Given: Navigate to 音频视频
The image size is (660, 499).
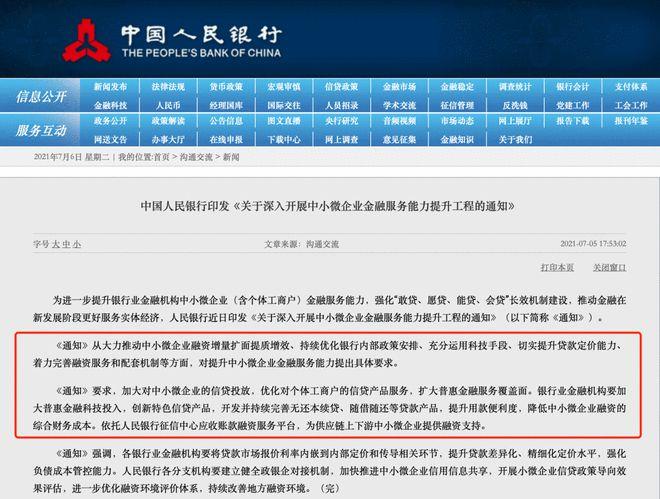Looking at the screenshot, I should 399,121.
